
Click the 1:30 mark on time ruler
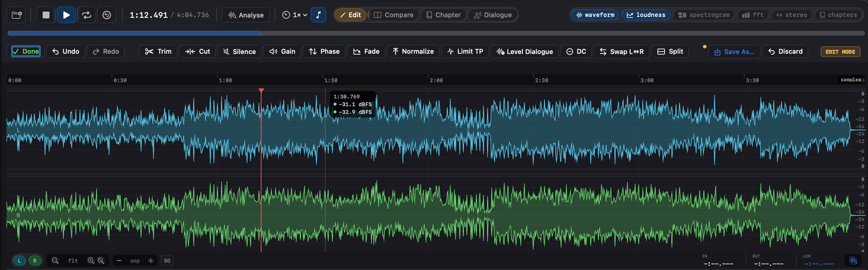pos(331,80)
